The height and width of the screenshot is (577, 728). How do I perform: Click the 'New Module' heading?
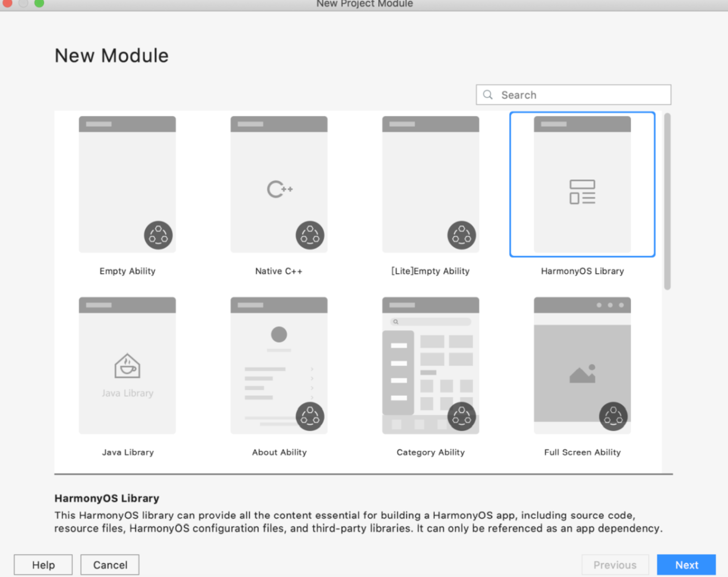112,56
